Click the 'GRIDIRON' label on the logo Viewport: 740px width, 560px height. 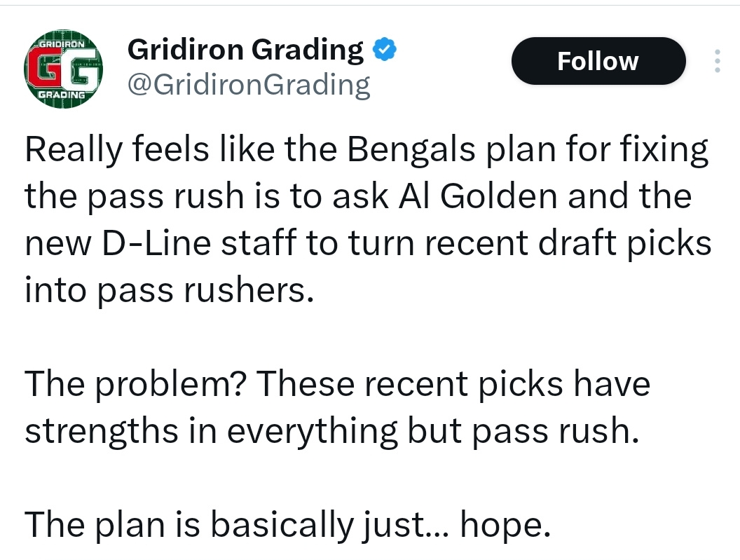[x=62, y=44]
